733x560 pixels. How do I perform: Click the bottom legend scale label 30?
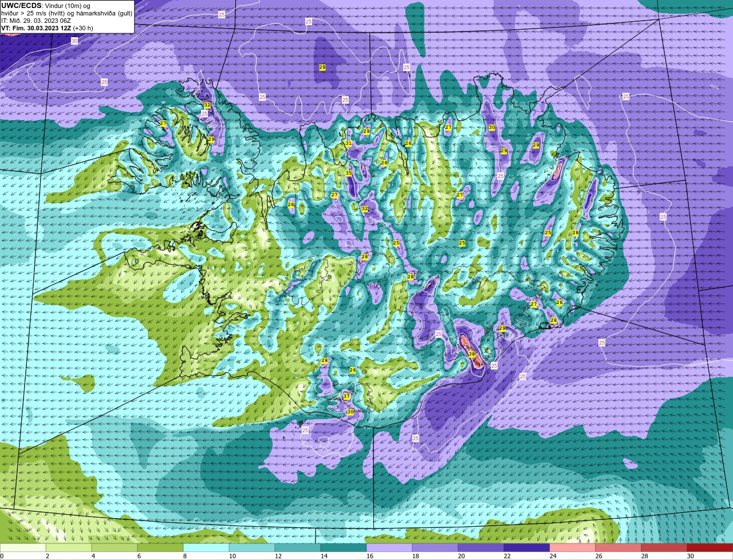[691, 556]
